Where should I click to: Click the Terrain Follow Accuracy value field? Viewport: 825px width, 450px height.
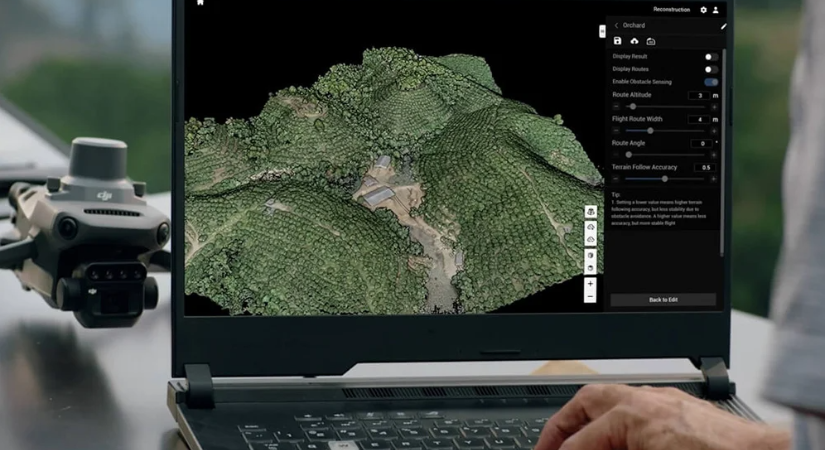[706, 167]
